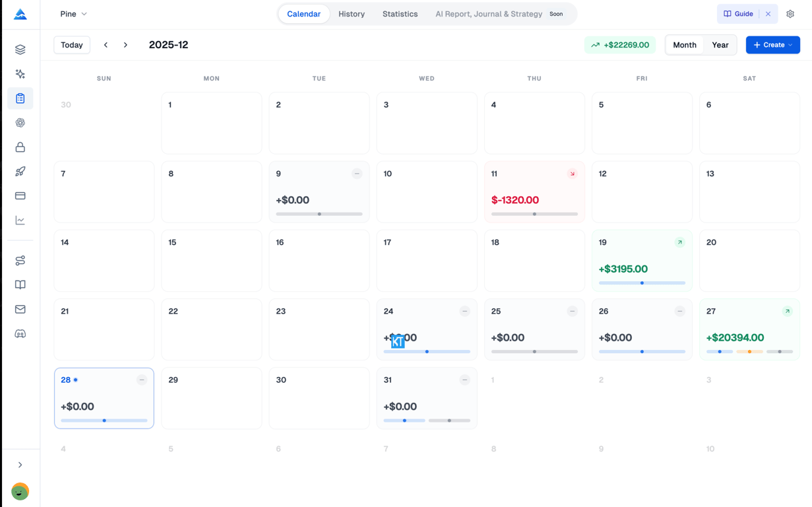Expand the sidebar with bottom chevron
The width and height of the screenshot is (812, 507).
pos(20,465)
